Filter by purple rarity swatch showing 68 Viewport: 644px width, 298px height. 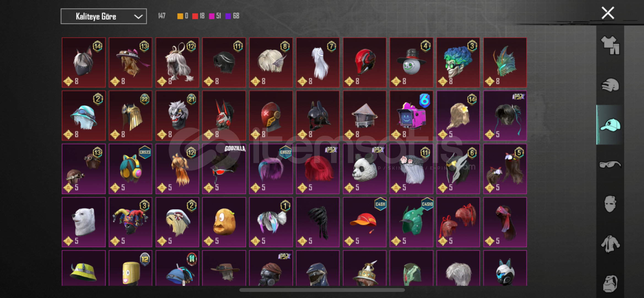232,16
